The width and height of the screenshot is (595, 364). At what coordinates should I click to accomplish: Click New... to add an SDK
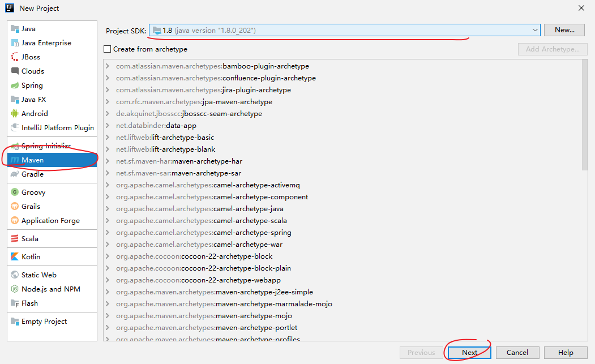click(x=564, y=30)
